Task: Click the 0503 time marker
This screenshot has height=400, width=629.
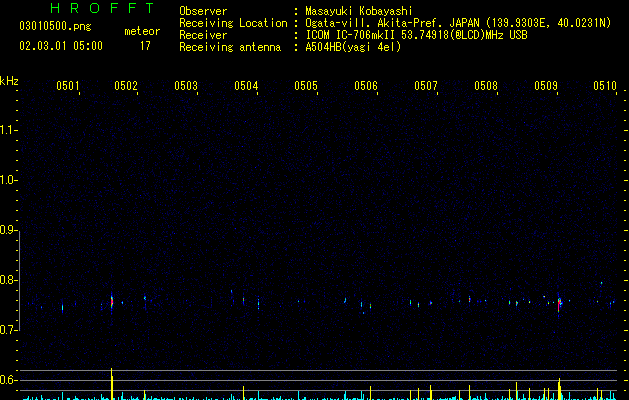Action: click(x=186, y=85)
